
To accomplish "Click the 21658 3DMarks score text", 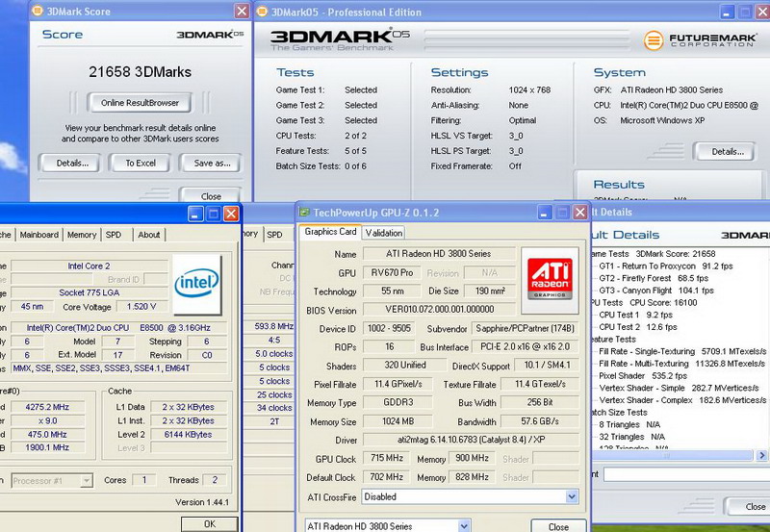I will [140, 72].
